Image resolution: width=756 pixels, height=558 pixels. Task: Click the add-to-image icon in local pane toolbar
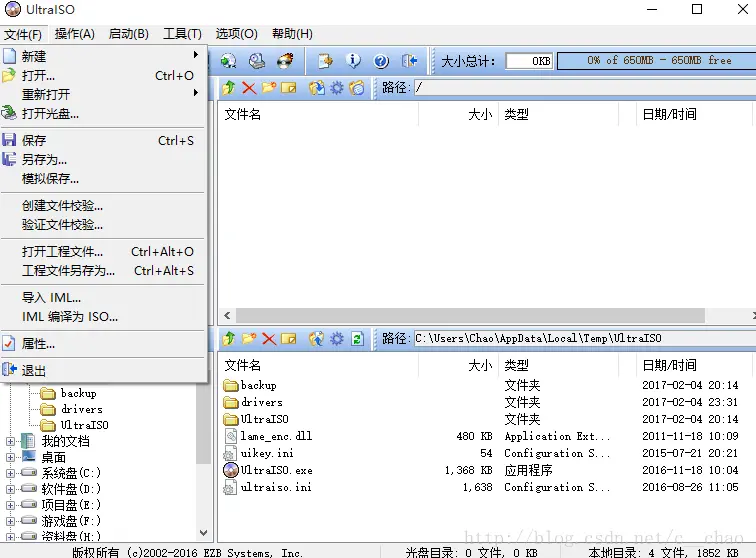click(316, 339)
